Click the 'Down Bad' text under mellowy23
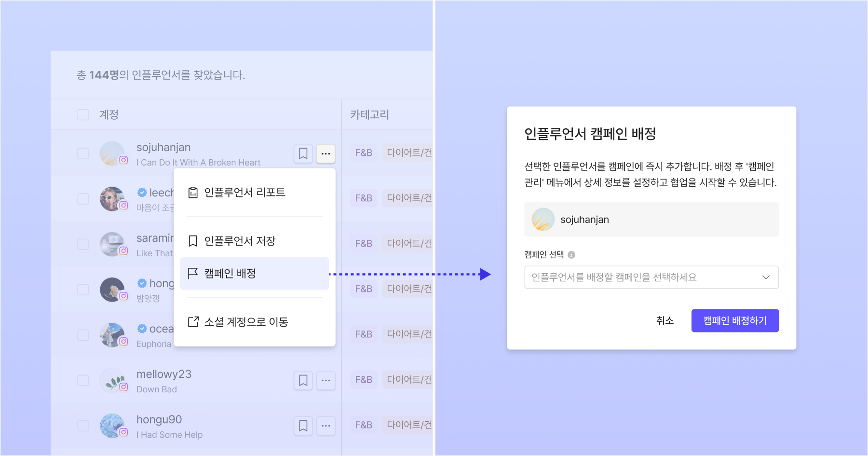 tap(157, 389)
